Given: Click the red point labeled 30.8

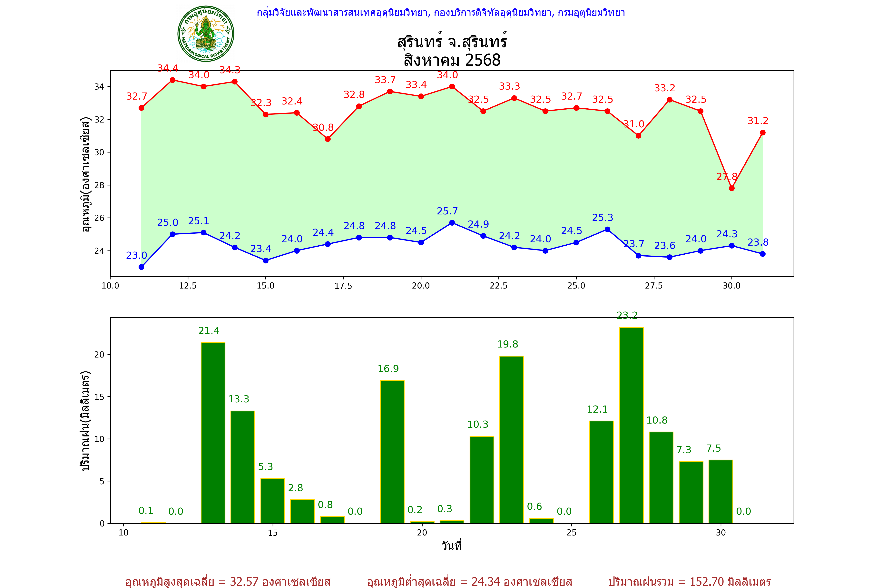Looking at the screenshot, I should pos(328,139).
